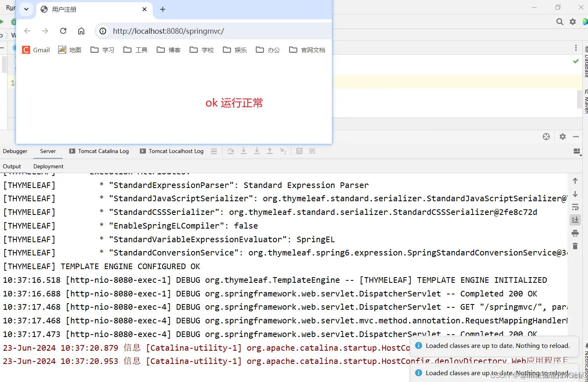Click the browser forward arrow
Screen dimensions: 588x382
pos(45,31)
